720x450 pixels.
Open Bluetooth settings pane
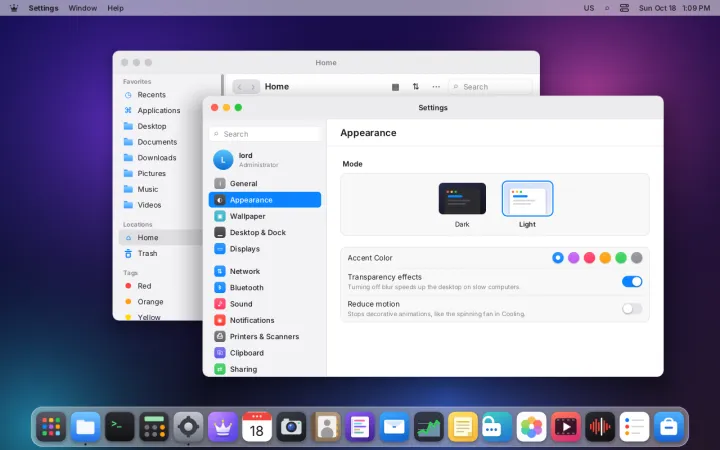(265, 287)
